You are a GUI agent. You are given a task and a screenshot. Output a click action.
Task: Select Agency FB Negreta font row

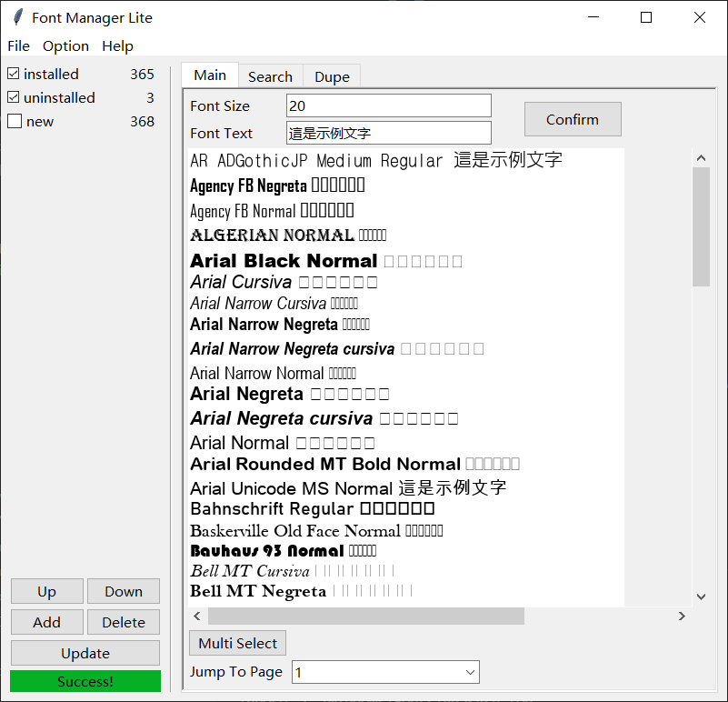point(277,186)
